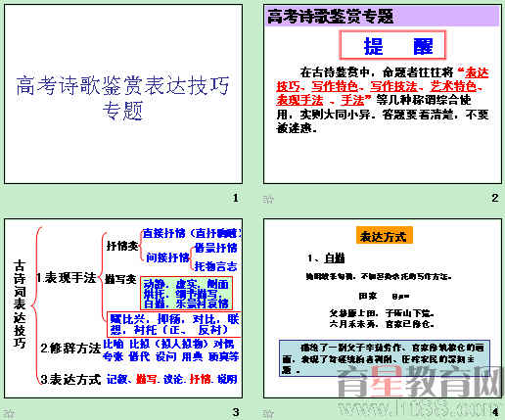This screenshot has width=505, height=420.
Task: Click the poem line beginning 父耕原上田
Action: [382, 313]
